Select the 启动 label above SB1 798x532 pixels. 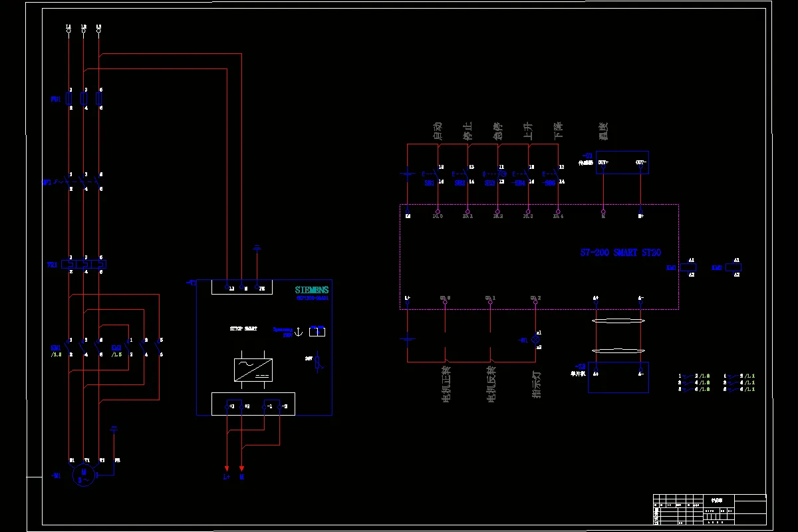(438, 130)
